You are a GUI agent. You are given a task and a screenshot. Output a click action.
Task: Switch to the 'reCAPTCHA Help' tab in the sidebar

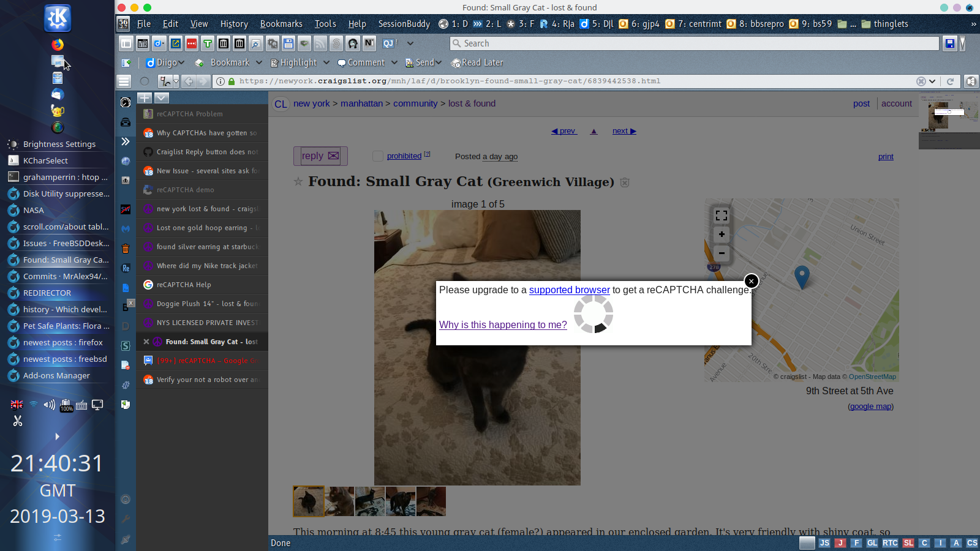pyautogui.click(x=202, y=285)
